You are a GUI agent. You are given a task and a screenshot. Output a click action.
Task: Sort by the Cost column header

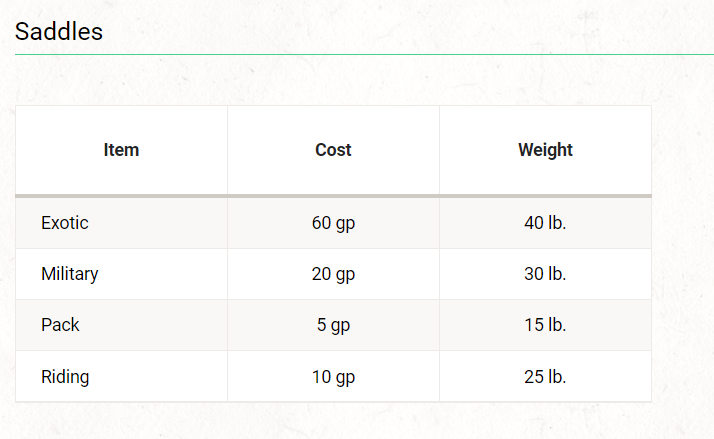(333, 150)
